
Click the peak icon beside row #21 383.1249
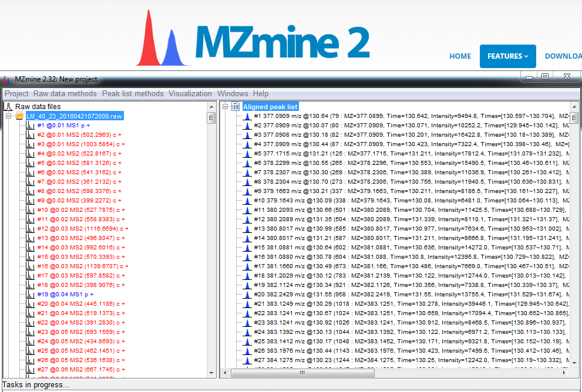click(x=246, y=304)
